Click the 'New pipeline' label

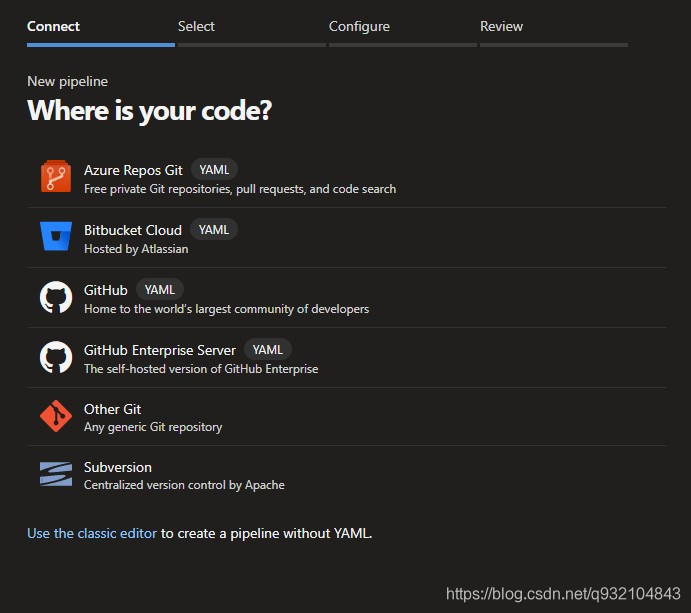[x=67, y=82]
